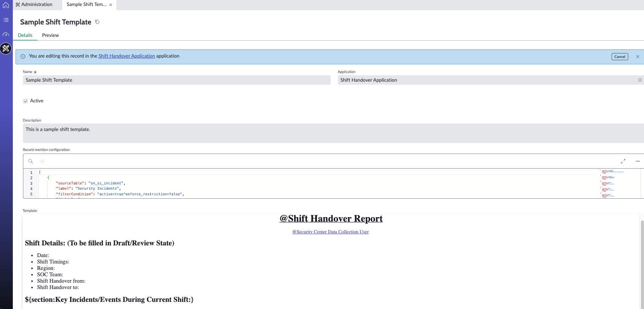The image size is (644, 309).
Task: Dismiss the application editing banner
Action: pyautogui.click(x=638, y=57)
